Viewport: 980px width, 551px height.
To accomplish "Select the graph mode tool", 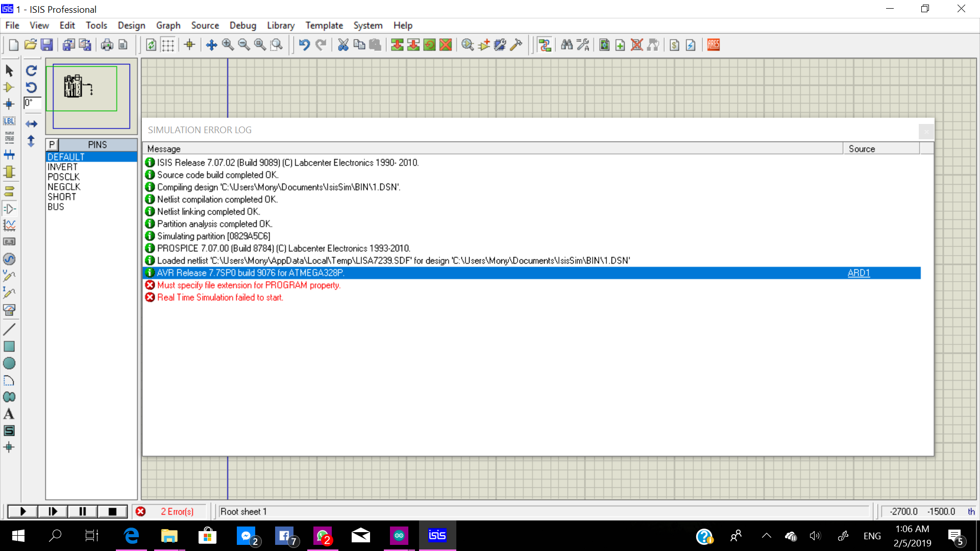I will pyautogui.click(x=9, y=225).
